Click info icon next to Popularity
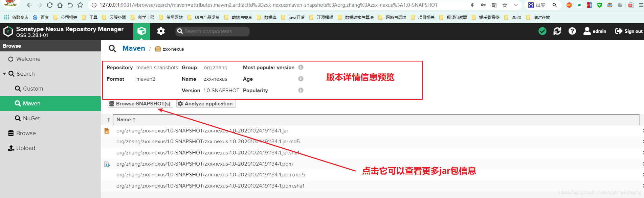The height and width of the screenshot is (198, 644). [x=301, y=90]
